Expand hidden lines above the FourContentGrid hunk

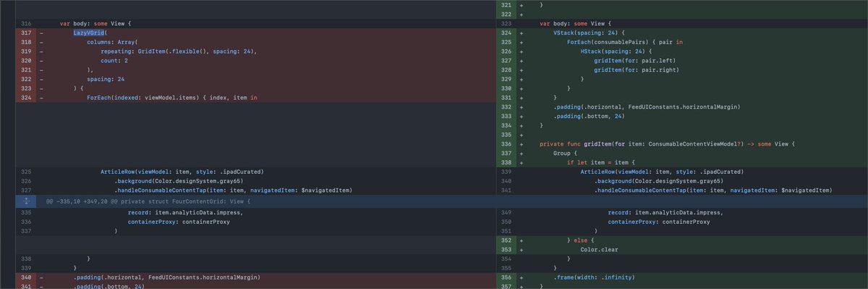tap(26, 201)
